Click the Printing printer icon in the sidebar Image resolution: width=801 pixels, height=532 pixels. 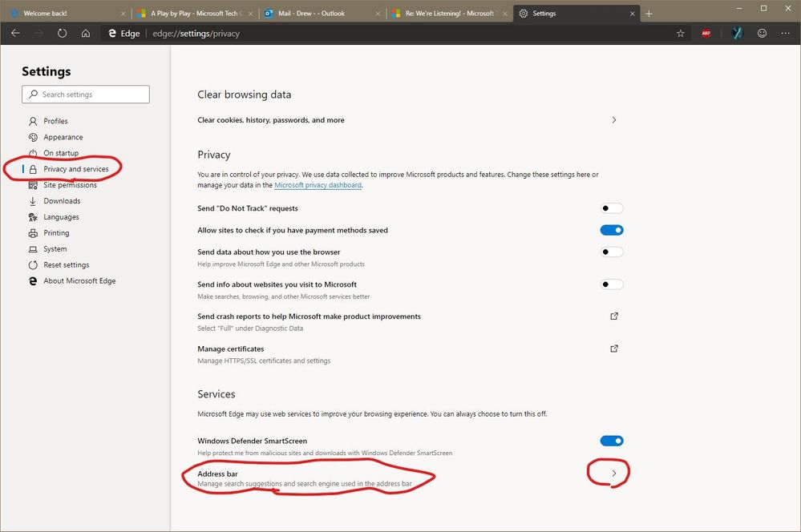point(33,233)
